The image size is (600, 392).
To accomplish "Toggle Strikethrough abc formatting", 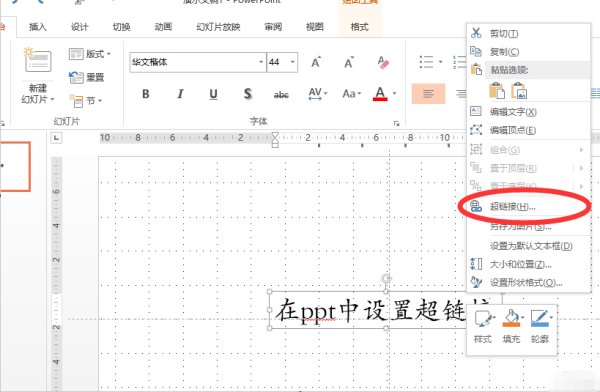I will point(281,94).
